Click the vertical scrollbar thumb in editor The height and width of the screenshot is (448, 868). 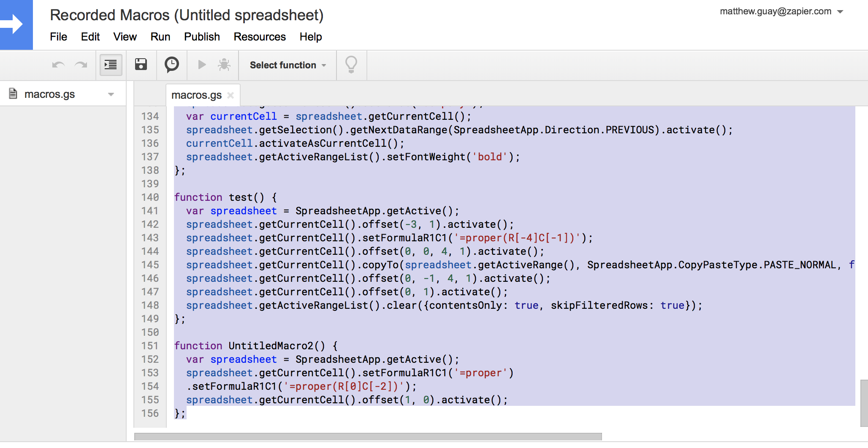click(x=864, y=403)
